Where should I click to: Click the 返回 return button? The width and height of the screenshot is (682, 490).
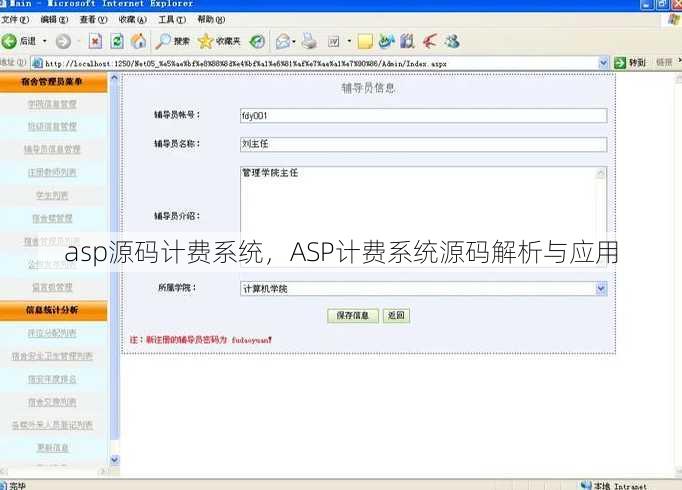click(x=396, y=316)
